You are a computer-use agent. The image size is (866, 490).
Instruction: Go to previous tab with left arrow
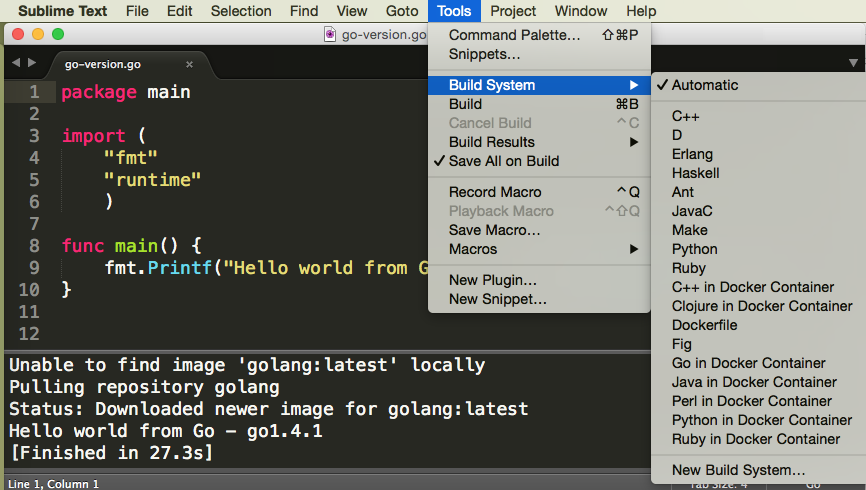tap(16, 63)
